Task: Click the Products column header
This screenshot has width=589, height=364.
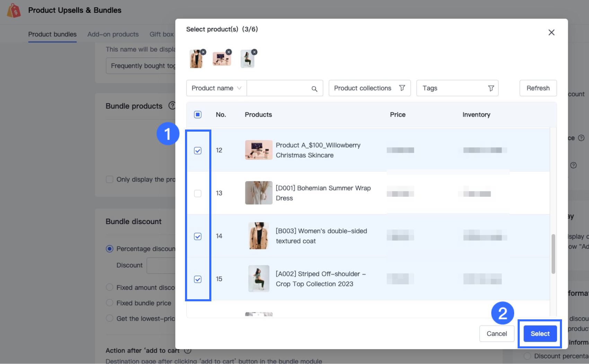Action: tap(258, 115)
